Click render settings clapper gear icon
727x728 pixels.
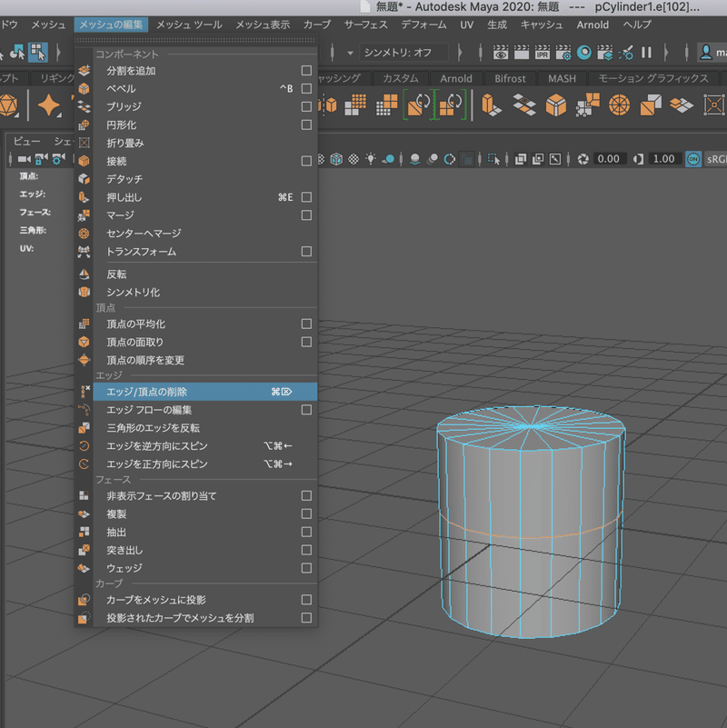click(x=563, y=53)
